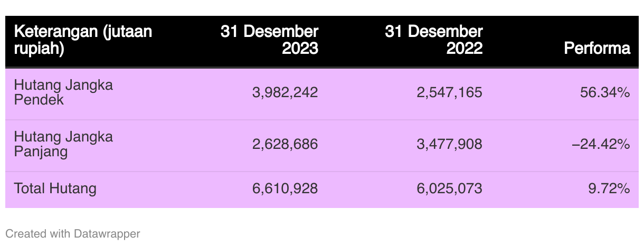The image size is (644, 246).
Task: Select the 56.34% performance cell
Action: 605,93
